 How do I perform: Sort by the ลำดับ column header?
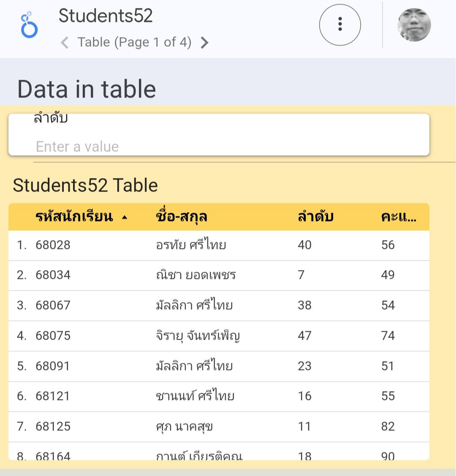pos(315,217)
